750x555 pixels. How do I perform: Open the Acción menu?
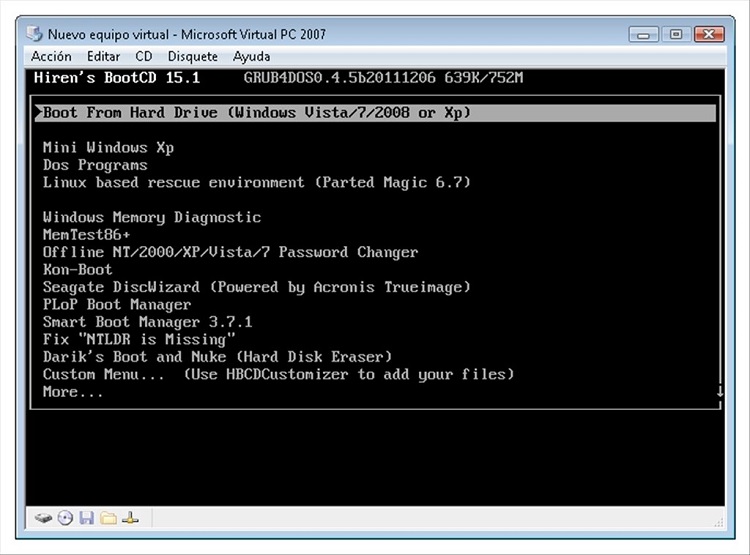pos(51,56)
